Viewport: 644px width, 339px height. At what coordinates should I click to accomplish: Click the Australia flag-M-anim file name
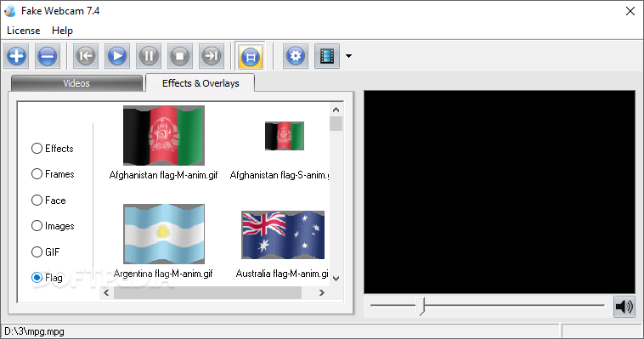point(282,274)
